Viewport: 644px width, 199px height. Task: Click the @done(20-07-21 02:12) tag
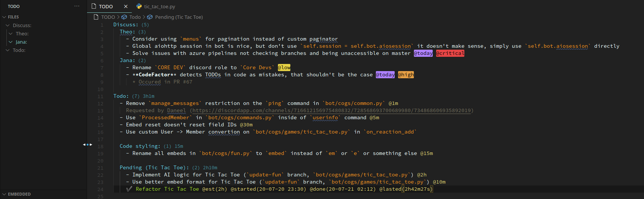click(343, 189)
